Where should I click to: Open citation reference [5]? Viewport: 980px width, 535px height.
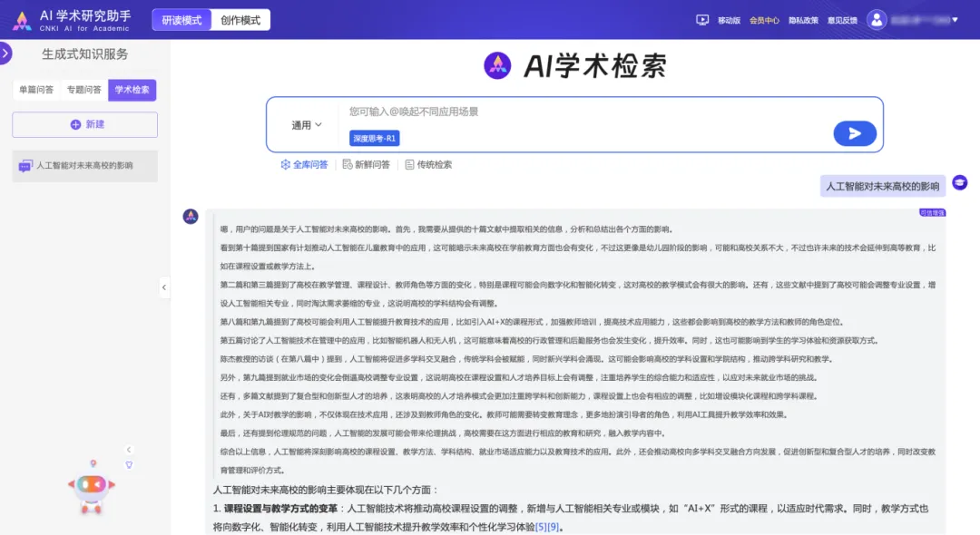click(541, 527)
